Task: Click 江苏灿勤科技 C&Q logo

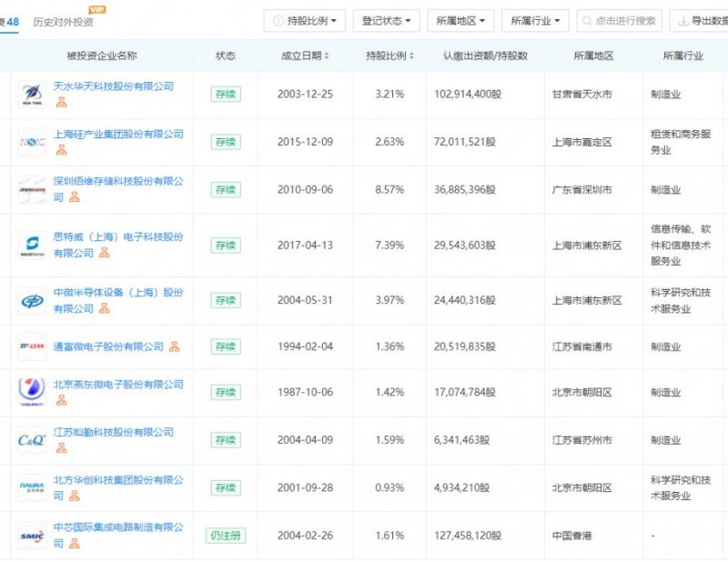Action: [x=32, y=440]
